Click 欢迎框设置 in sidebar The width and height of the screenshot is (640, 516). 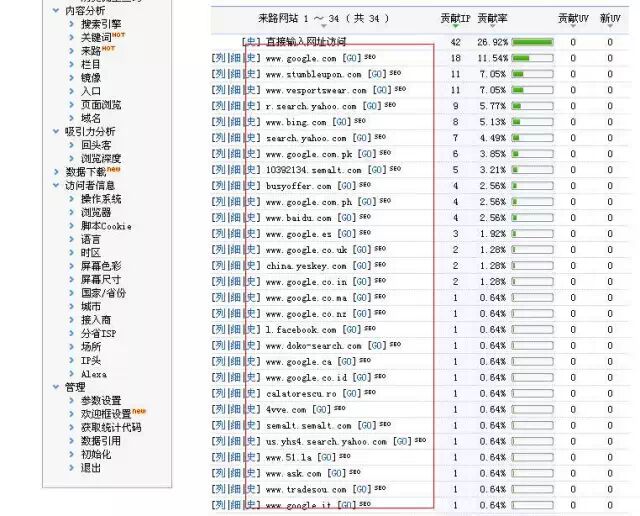coord(106,414)
